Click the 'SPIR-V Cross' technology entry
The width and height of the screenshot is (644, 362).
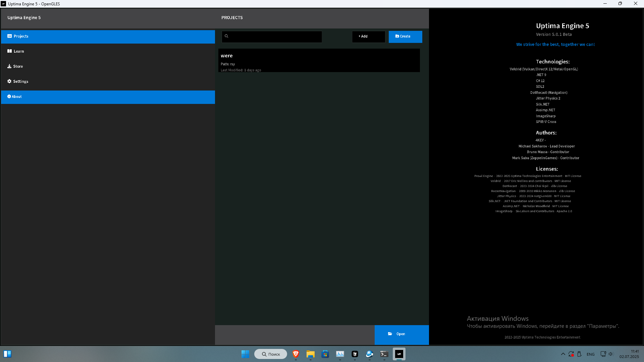(x=546, y=122)
